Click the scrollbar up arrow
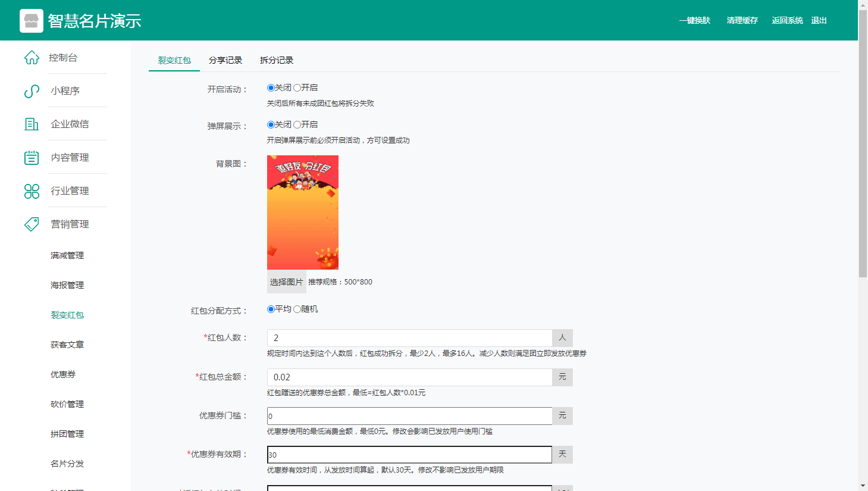The height and width of the screenshot is (491, 868). (x=863, y=5)
